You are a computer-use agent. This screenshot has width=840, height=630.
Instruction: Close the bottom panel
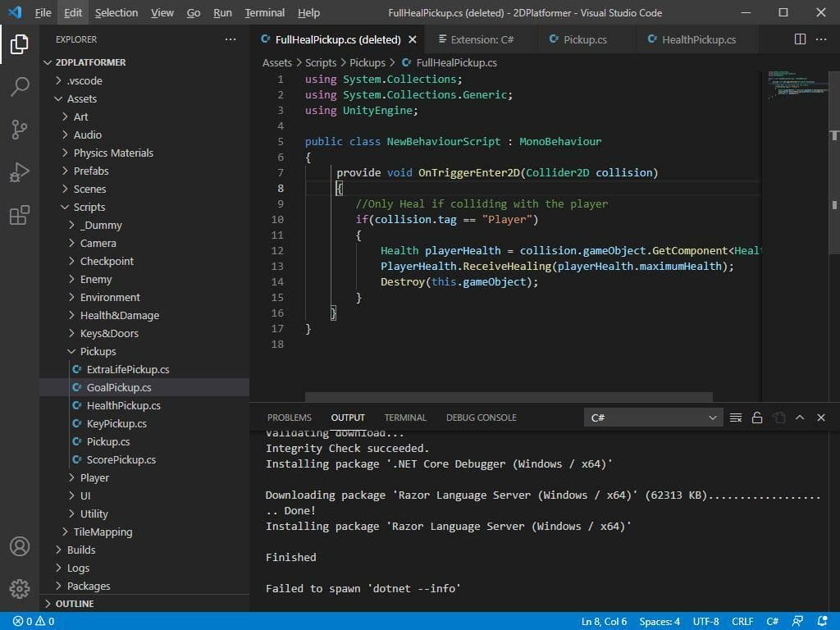[x=820, y=418]
